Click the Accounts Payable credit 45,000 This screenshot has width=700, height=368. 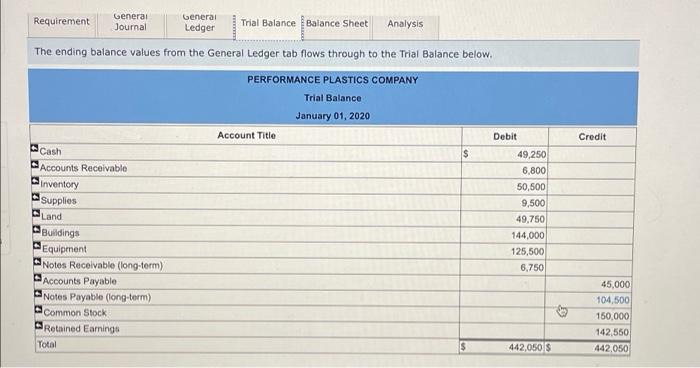click(615, 284)
